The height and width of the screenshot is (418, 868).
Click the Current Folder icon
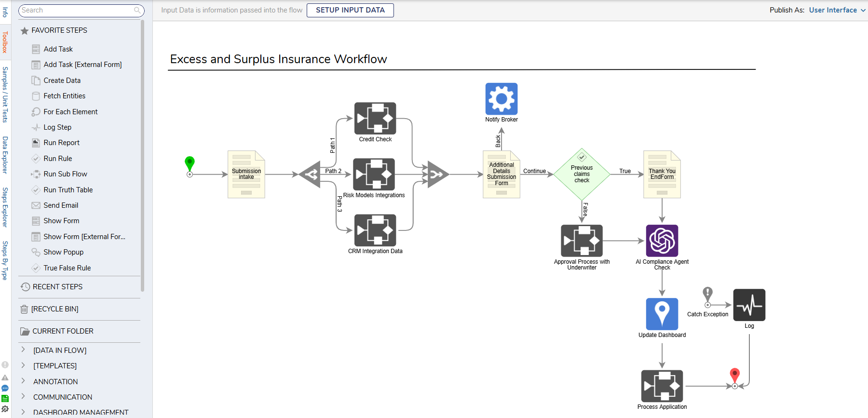click(x=25, y=332)
